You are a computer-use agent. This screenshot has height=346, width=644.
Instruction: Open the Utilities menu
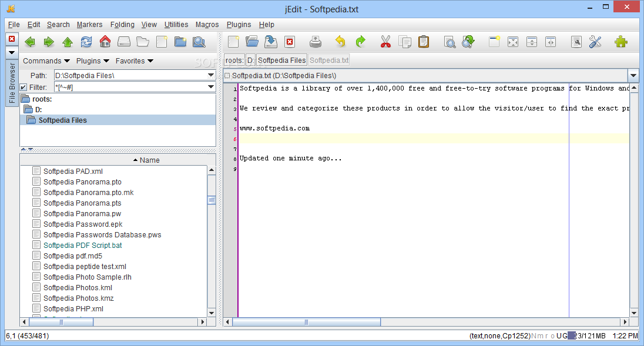point(176,25)
